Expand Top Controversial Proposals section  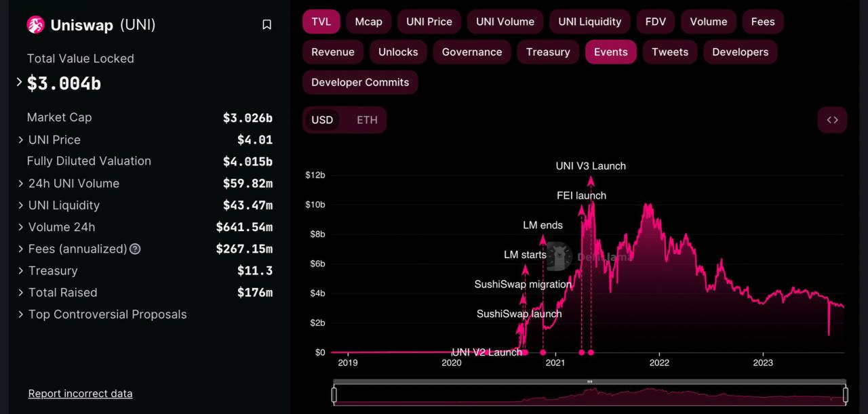21,314
